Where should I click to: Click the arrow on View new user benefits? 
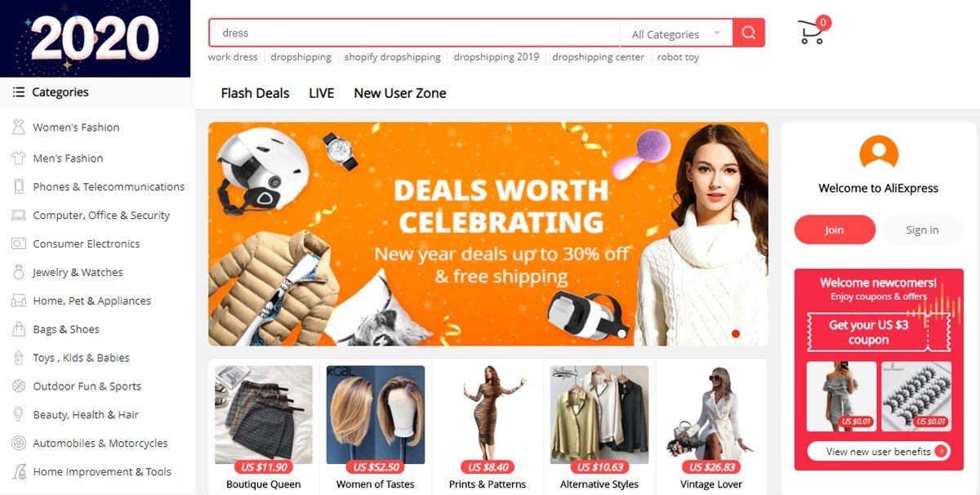[941, 451]
